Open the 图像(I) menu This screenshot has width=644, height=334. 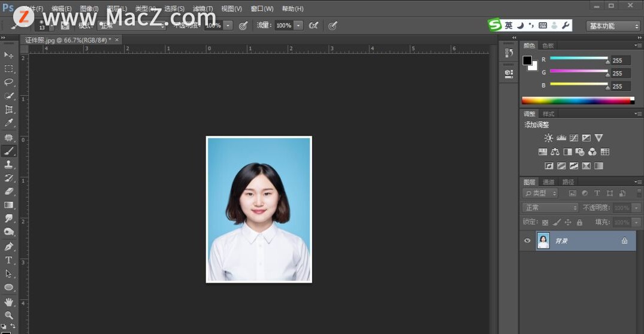click(89, 8)
